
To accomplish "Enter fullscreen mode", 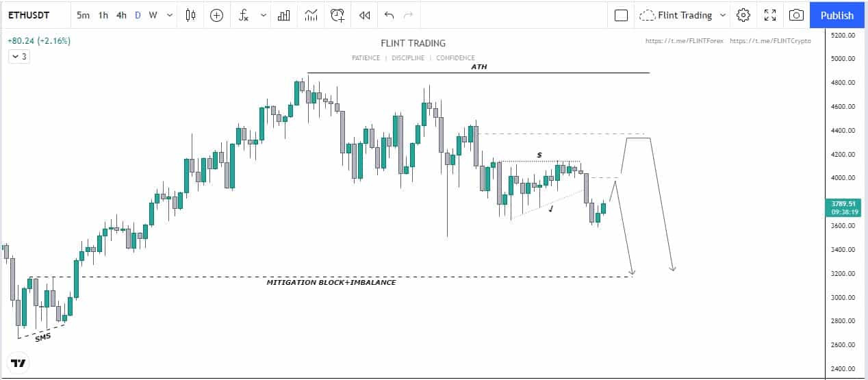I will pyautogui.click(x=770, y=15).
